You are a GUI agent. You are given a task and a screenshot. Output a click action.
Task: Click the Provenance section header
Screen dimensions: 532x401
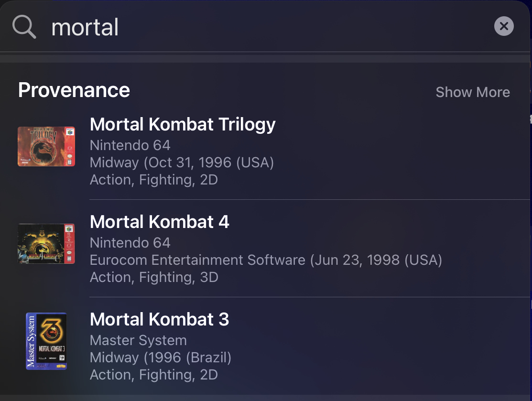[74, 90]
